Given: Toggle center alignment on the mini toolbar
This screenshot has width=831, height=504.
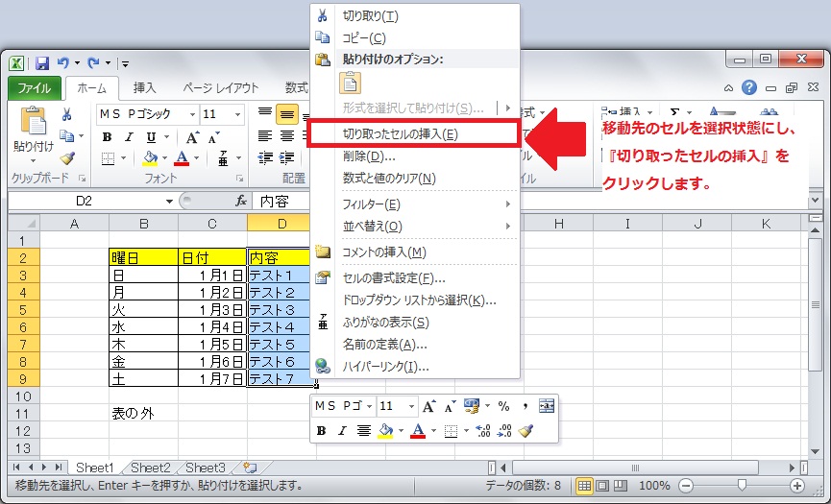Looking at the screenshot, I should tap(363, 430).
